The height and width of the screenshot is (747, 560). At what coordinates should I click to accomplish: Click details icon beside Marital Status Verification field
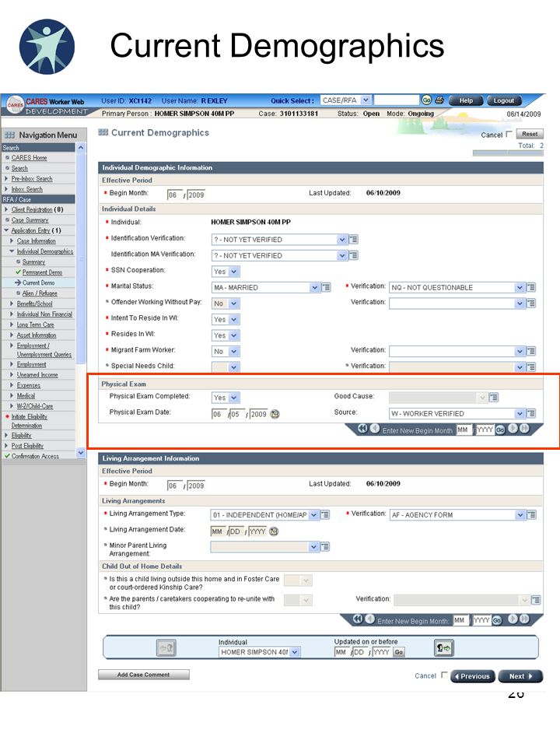coord(531,287)
